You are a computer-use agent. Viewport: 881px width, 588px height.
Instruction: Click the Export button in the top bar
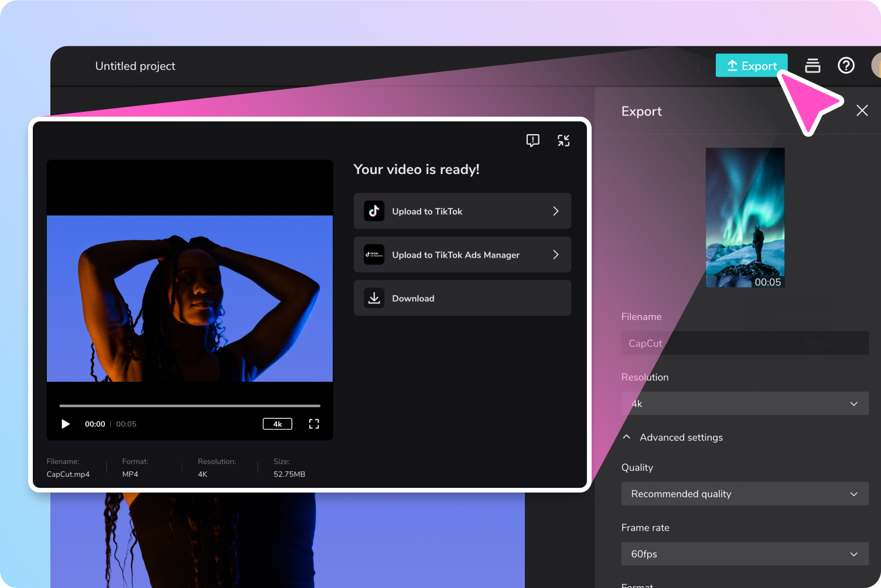point(752,66)
